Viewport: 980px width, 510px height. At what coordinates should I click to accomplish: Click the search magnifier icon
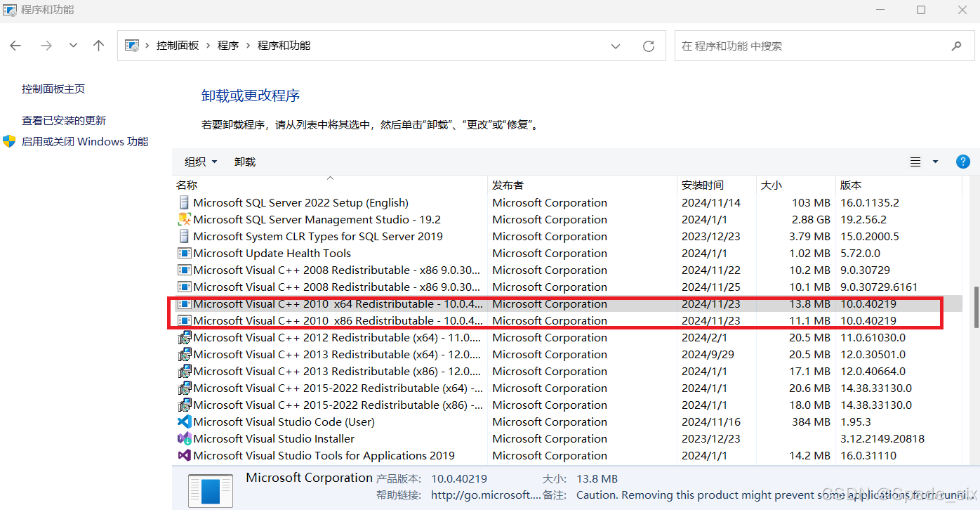pyautogui.click(x=956, y=45)
